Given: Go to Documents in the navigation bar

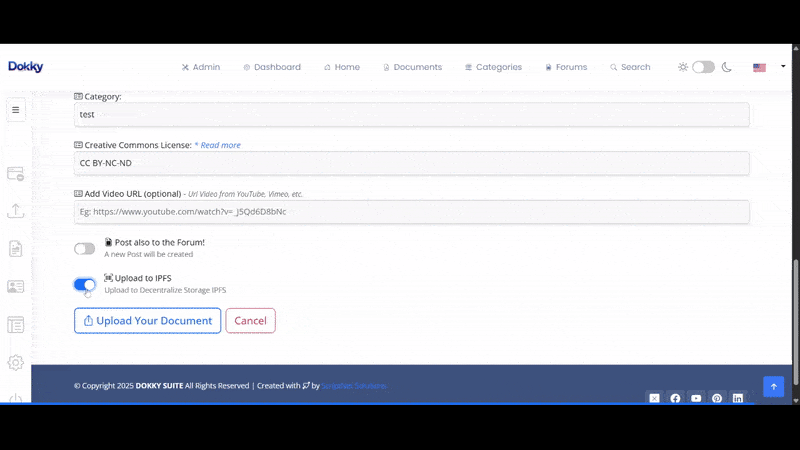Looking at the screenshot, I should 412,67.
